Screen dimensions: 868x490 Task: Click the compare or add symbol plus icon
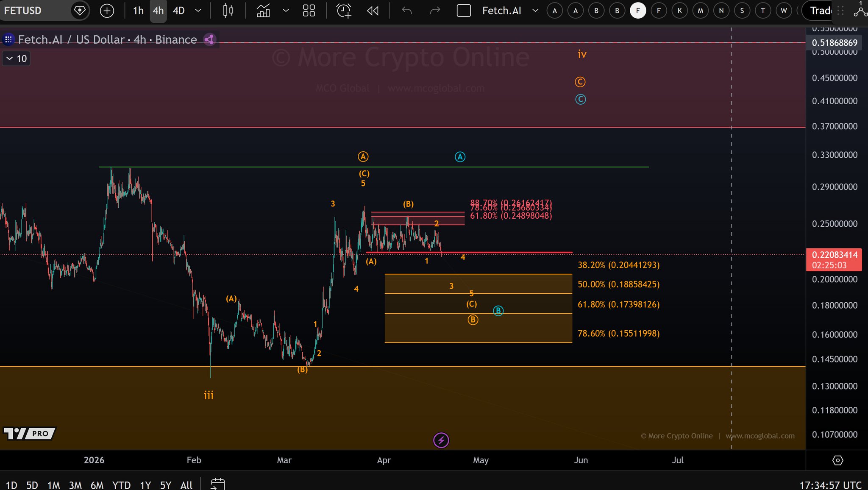107,11
